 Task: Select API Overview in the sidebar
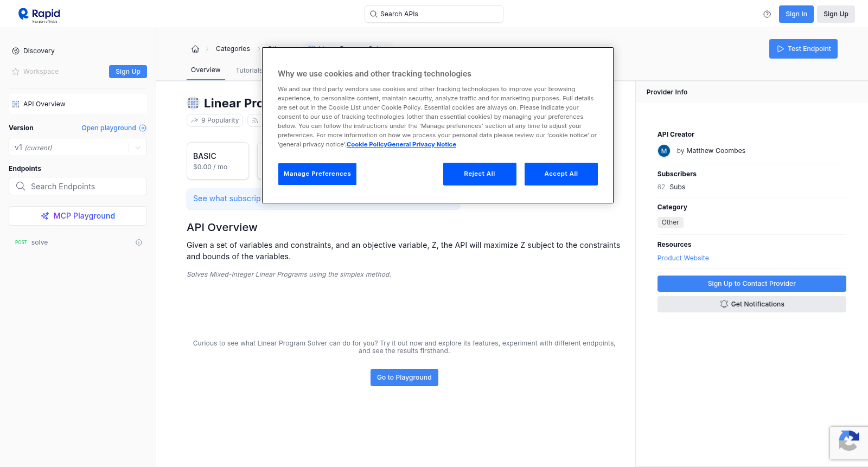pos(78,104)
